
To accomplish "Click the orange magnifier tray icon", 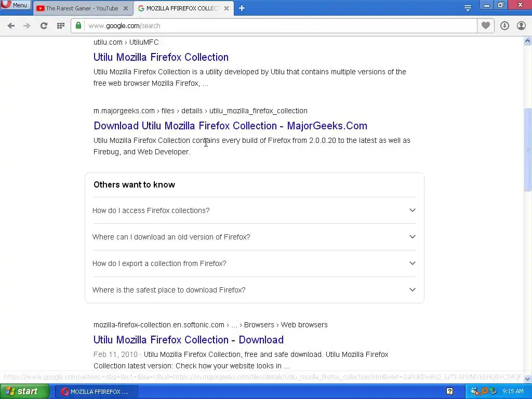I will 484,392.
